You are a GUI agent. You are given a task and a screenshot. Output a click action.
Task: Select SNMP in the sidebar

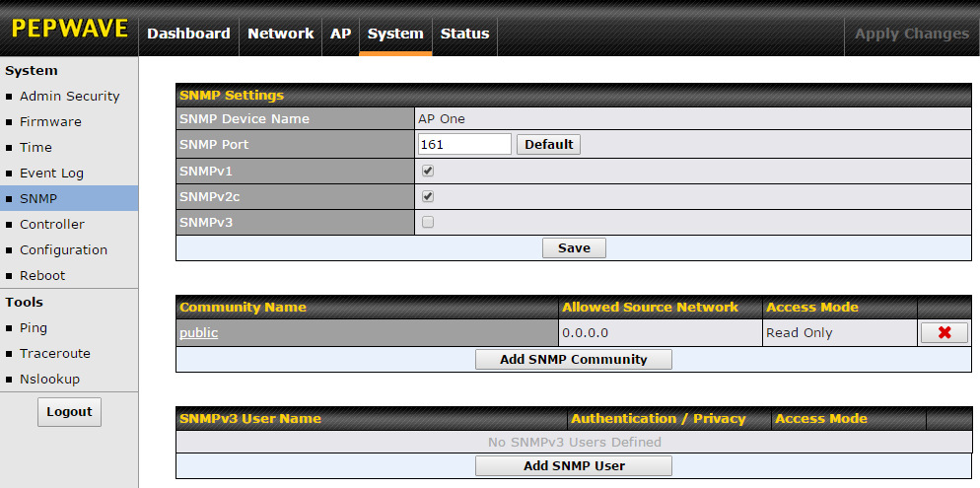pyautogui.click(x=69, y=199)
